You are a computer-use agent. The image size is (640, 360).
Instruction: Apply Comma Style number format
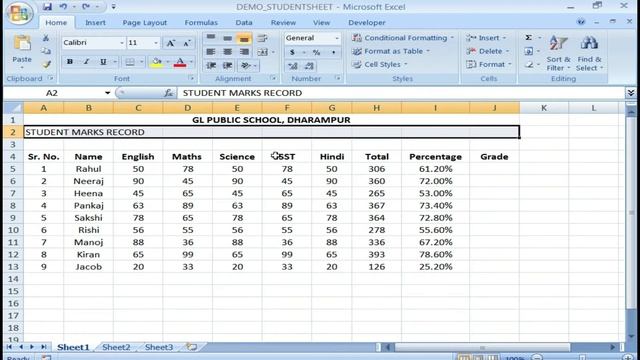point(333,52)
